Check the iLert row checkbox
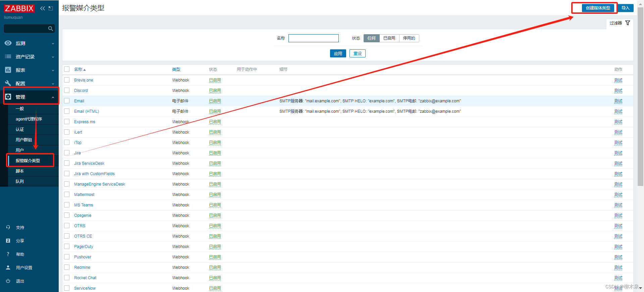 (67, 132)
